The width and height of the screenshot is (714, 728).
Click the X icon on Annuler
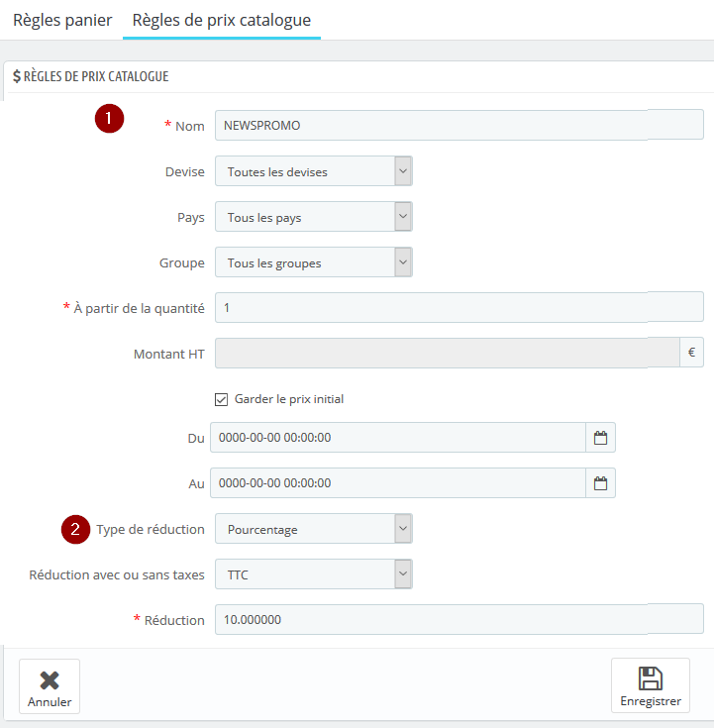50,680
